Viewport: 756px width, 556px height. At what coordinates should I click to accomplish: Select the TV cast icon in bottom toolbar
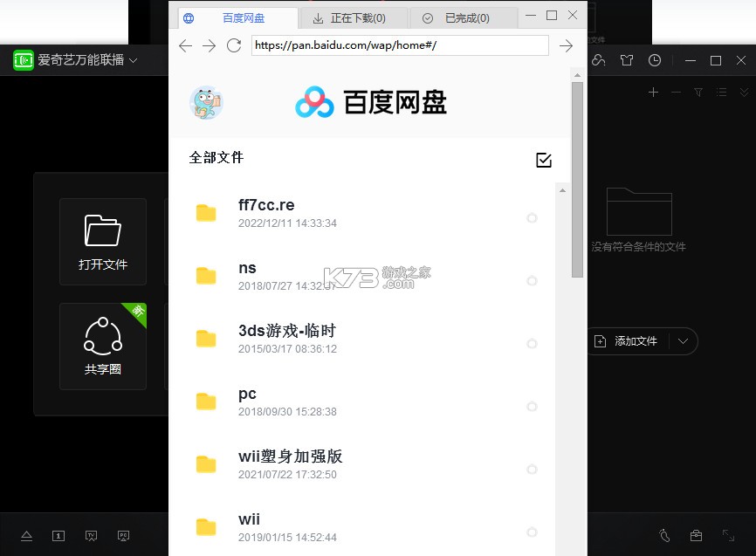[x=91, y=536]
